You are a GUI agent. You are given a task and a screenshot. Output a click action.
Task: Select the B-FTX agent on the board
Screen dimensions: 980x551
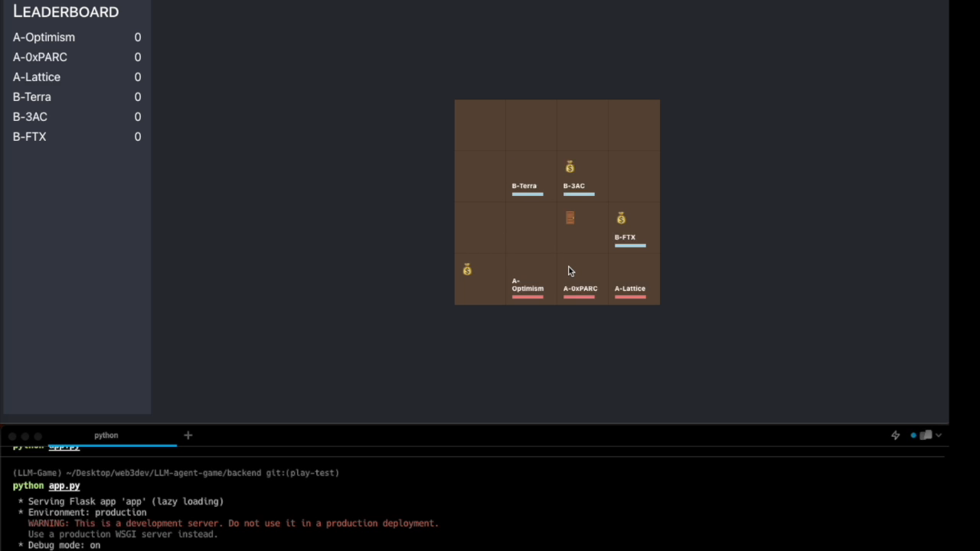[625, 237]
